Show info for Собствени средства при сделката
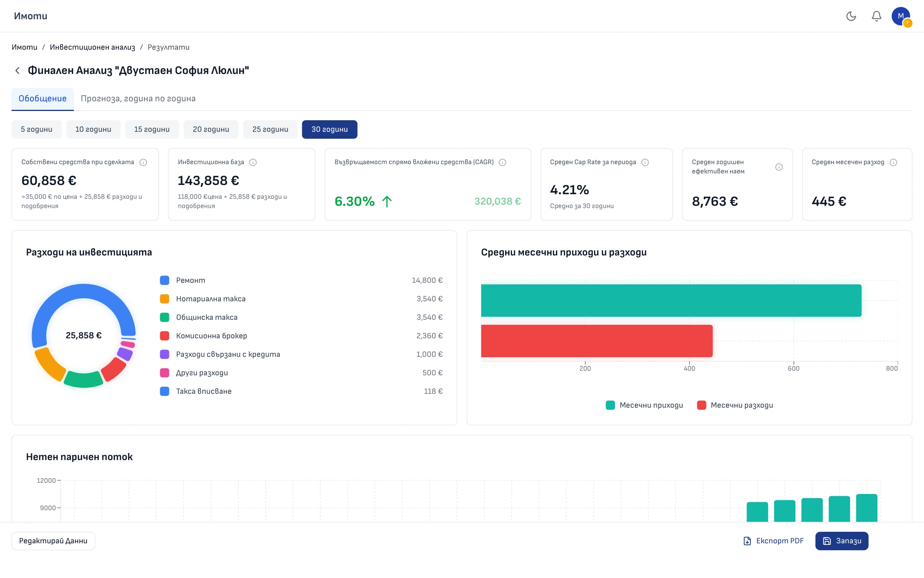The image size is (924, 578). (x=143, y=162)
